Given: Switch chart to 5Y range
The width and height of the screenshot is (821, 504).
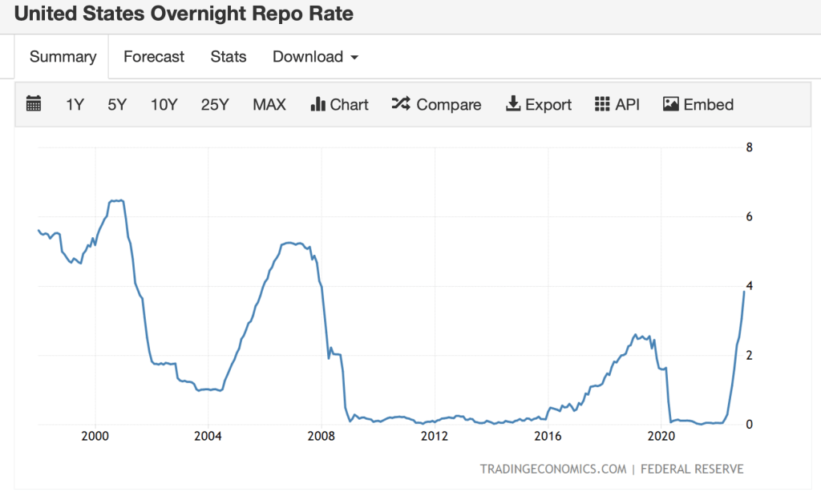Looking at the screenshot, I should tap(117, 104).
